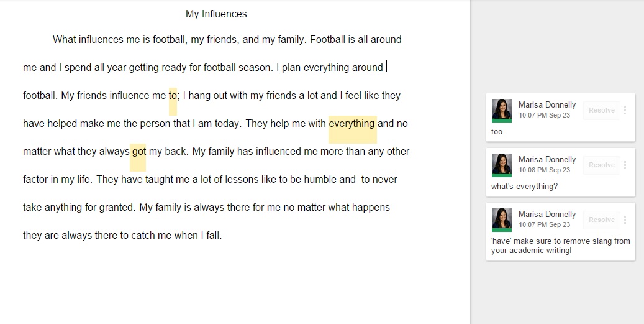Click the highlighted word "got" in the text
Viewport: 644px width, 324px height.
tap(138, 152)
